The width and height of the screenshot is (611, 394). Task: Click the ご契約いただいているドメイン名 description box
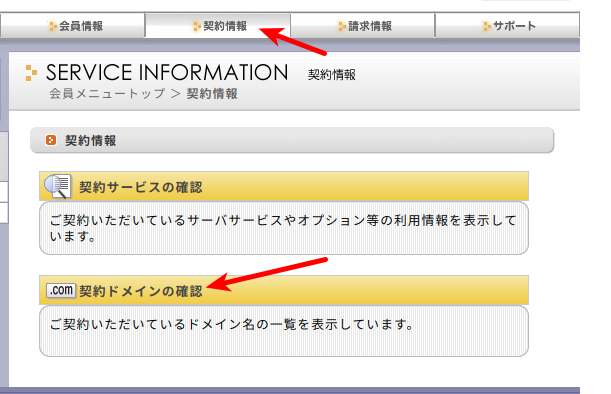(x=284, y=331)
